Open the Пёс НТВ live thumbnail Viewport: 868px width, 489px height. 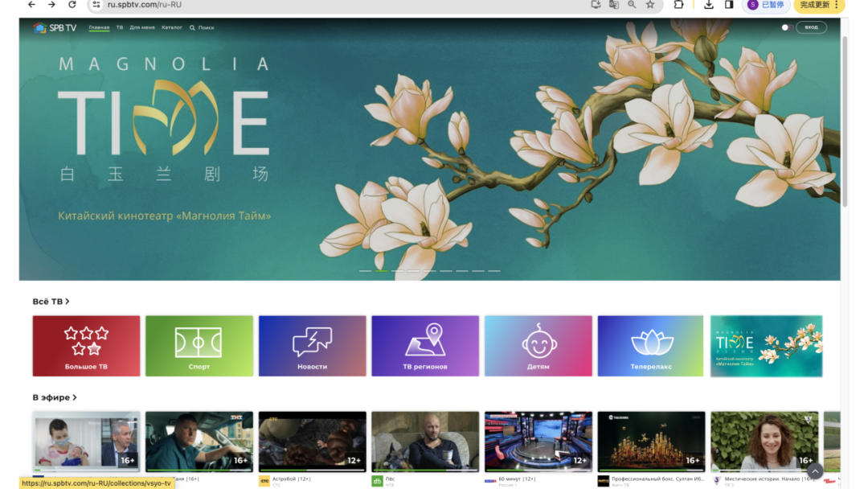pos(425,442)
